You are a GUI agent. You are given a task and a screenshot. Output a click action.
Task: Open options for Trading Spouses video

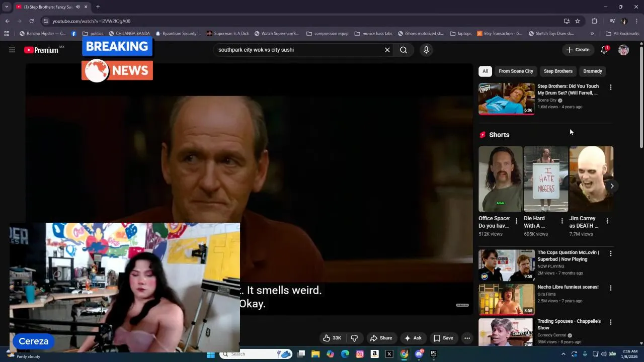[x=611, y=322]
